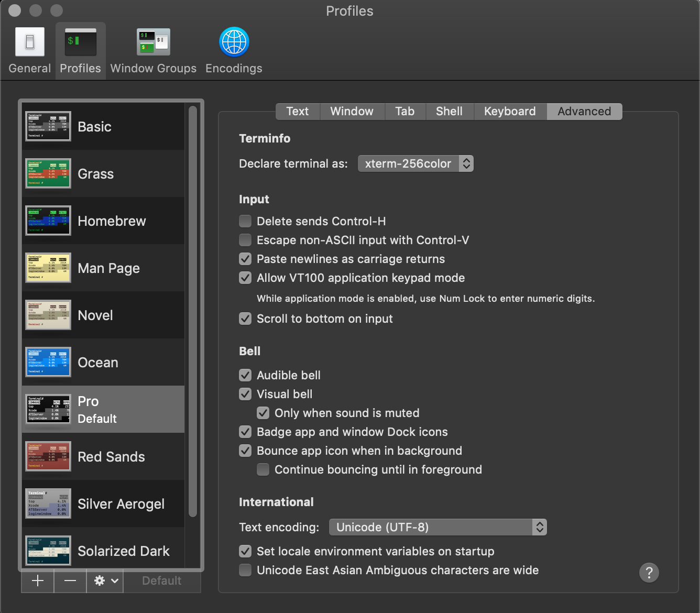Open the Text encoding dropdown
The height and width of the screenshot is (613, 700).
[438, 527]
